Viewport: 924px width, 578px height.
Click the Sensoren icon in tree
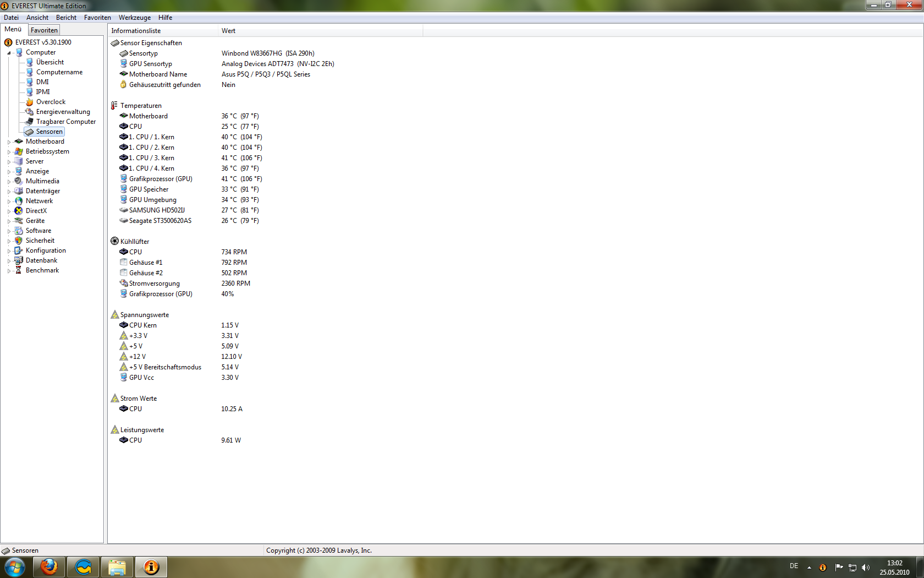pos(30,132)
